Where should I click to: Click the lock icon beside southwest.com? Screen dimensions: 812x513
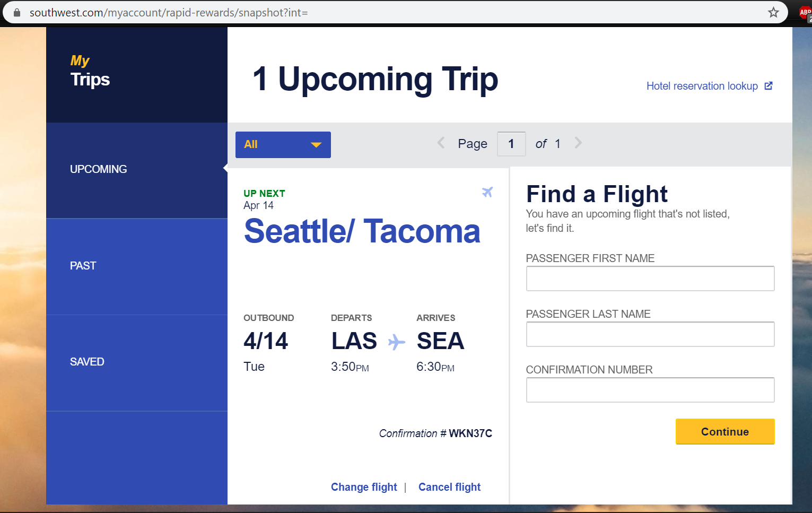tap(17, 13)
